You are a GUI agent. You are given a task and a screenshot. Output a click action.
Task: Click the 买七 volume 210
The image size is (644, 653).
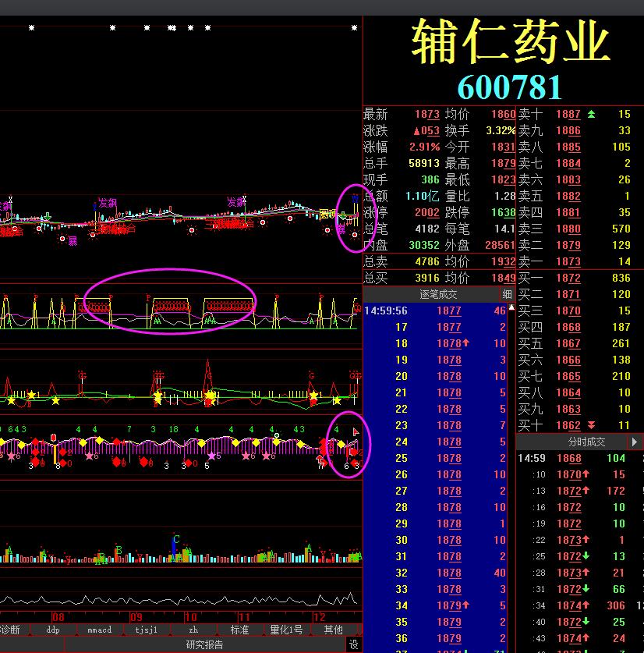(621, 376)
